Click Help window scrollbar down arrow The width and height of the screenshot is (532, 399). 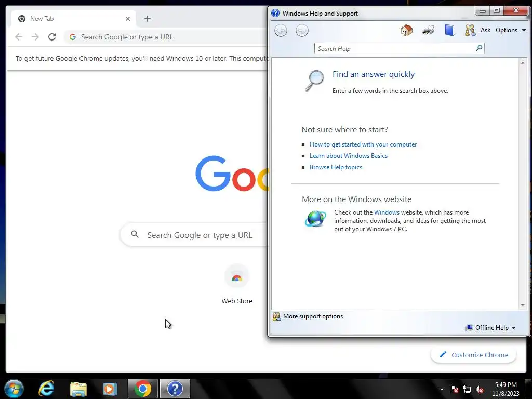(x=523, y=305)
